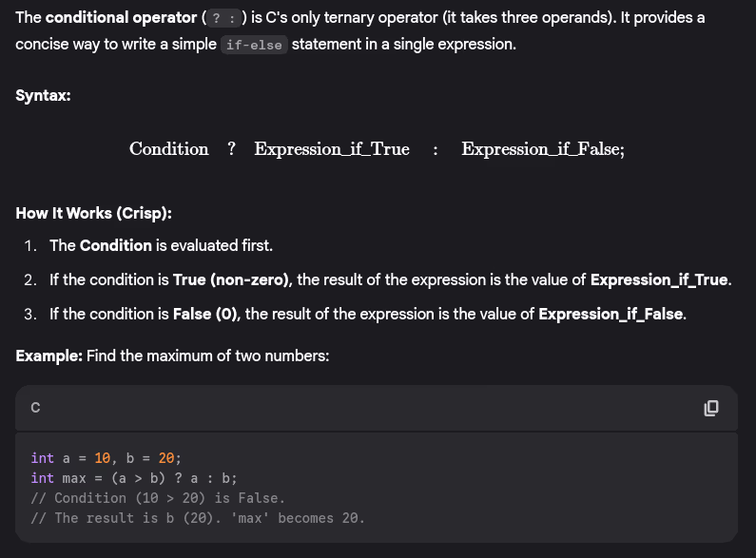Click Expression_if_False in the syntax formula
Screen dimensions: 756x558
[542, 149]
